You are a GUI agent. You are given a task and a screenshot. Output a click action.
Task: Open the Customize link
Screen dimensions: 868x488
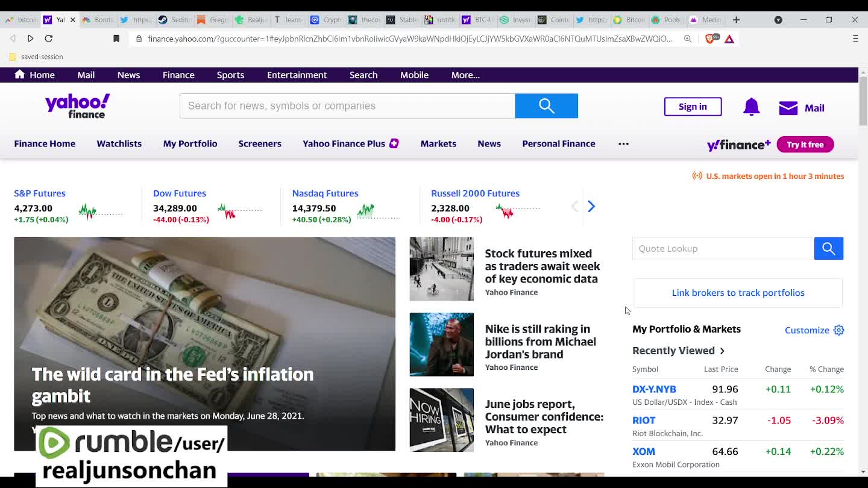[x=807, y=330]
